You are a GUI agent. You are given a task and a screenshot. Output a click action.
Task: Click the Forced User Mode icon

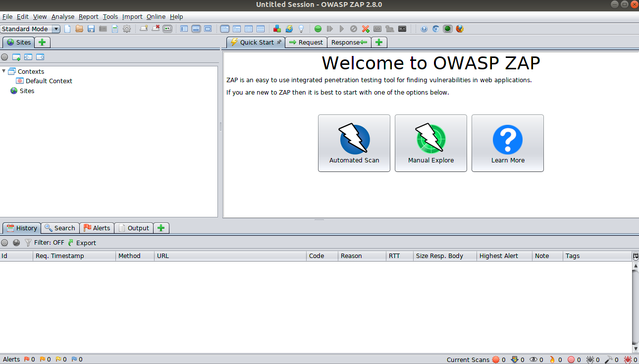pyautogui.click(x=389, y=29)
